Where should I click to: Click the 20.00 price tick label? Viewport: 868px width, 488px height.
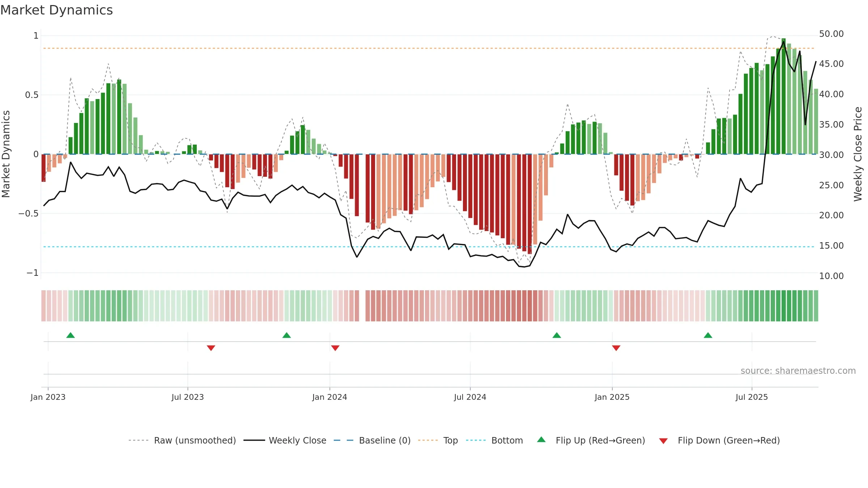tap(831, 215)
